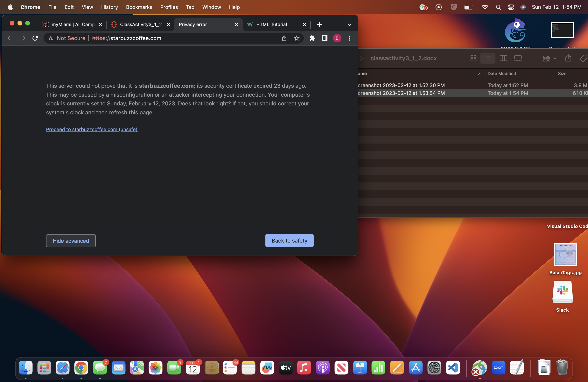The height and width of the screenshot is (382, 588).
Task: Open Music from the Dock
Action: click(304, 368)
